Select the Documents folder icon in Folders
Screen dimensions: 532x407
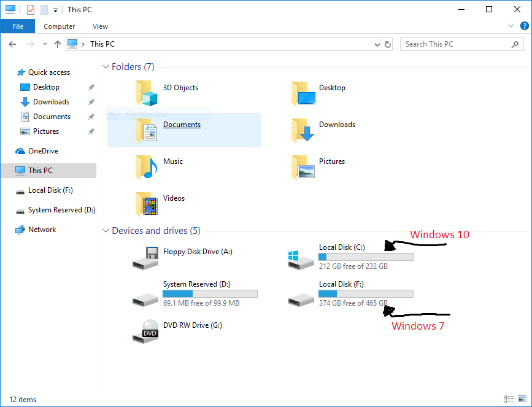click(x=146, y=130)
